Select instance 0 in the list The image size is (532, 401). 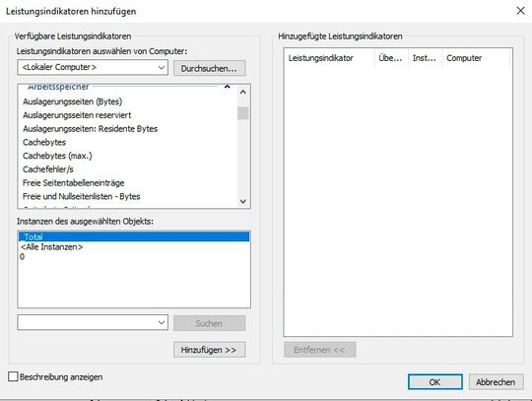tap(134, 256)
